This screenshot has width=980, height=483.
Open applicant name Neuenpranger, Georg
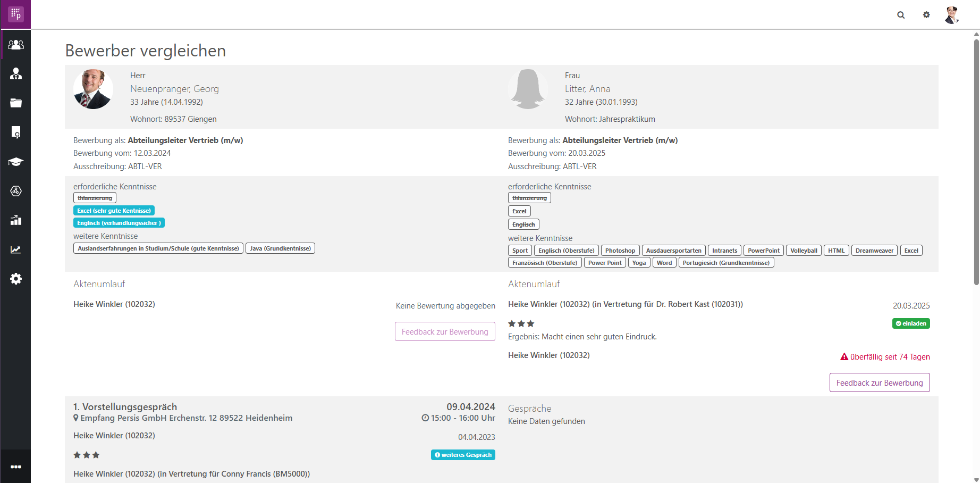pos(174,89)
